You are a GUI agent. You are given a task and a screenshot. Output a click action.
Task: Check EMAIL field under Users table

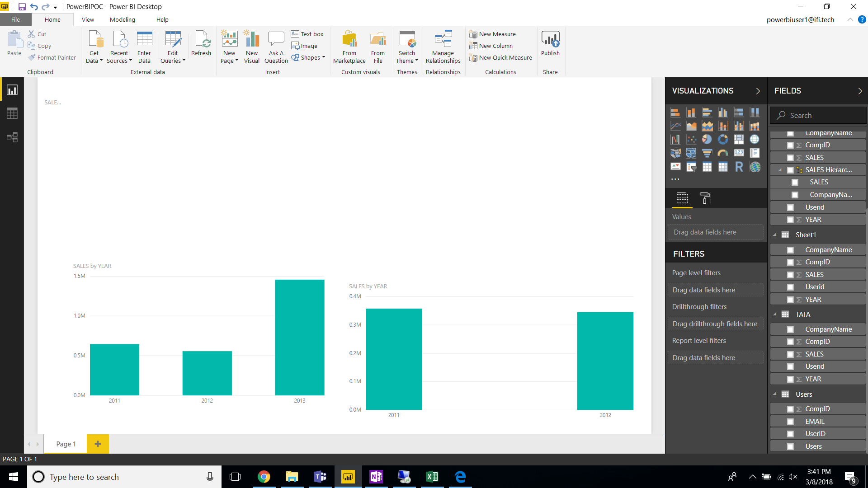[790, 422]
